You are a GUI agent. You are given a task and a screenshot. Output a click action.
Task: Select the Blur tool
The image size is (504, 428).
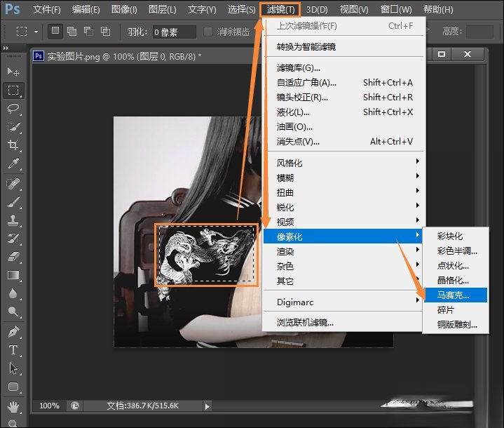[x=13, y=293]
